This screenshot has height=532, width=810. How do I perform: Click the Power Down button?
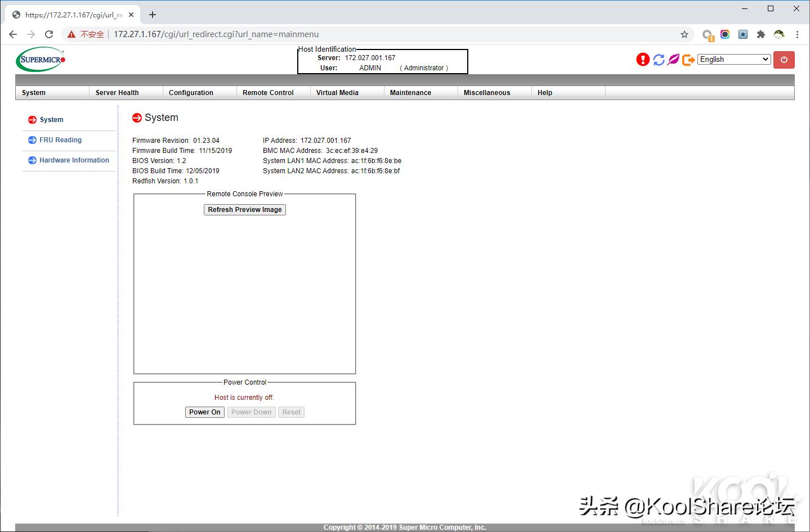coord(251,412)
